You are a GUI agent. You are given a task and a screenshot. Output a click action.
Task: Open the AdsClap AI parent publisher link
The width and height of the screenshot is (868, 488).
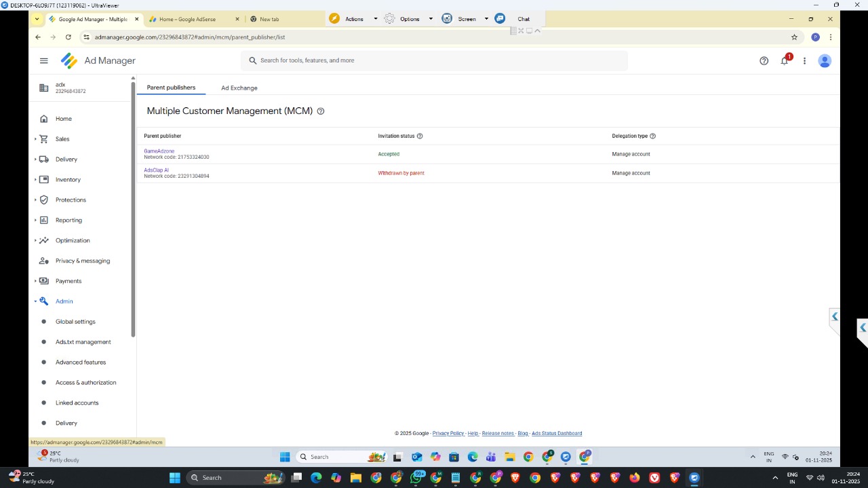coord(156,170)
